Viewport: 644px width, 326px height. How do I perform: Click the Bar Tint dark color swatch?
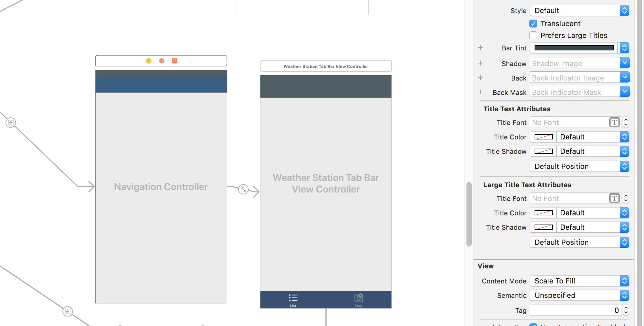pyautogui.click(x=574, y=48)
